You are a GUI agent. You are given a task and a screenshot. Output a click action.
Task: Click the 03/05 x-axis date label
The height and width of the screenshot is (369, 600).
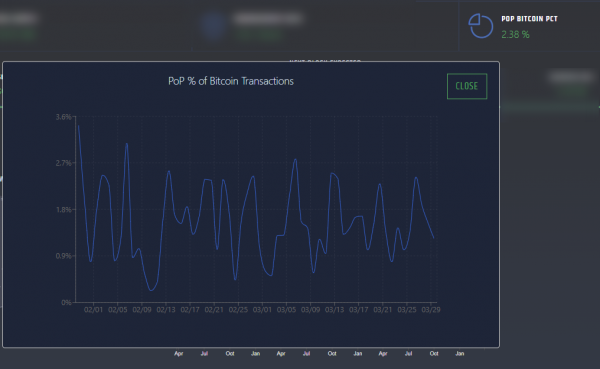pos(286,310)
